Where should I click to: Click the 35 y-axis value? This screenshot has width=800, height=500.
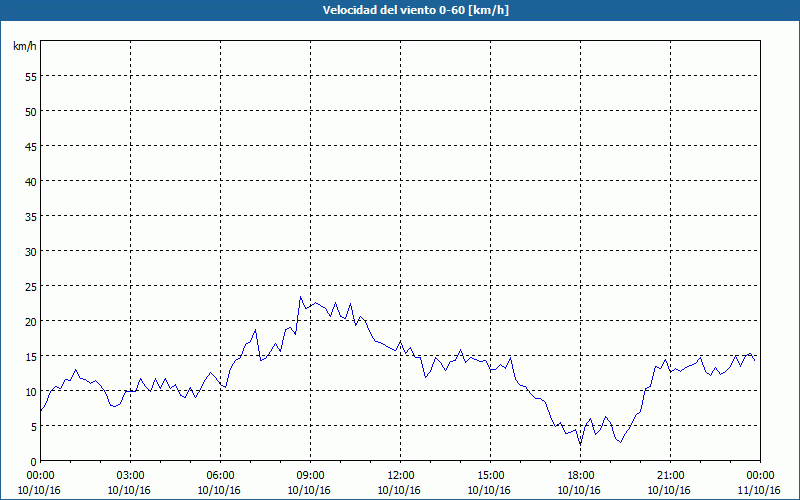click(31, 216)
